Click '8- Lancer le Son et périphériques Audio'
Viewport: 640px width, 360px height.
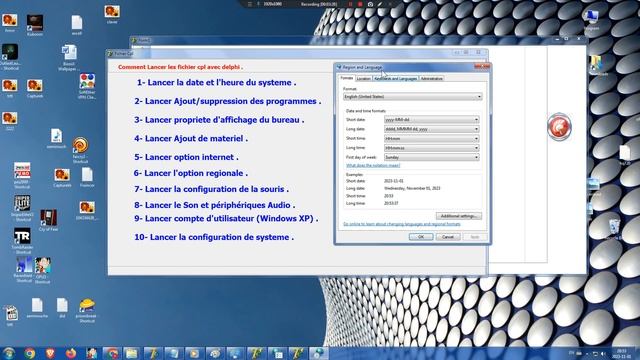click(215, 205)
